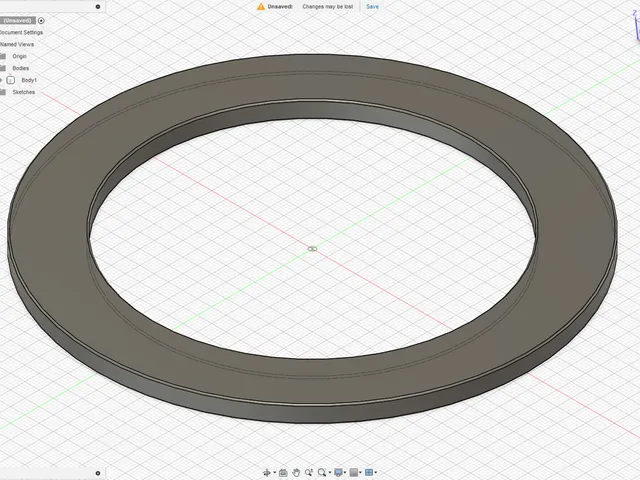640x480 pixels.
Task: Activate the (Unsaved) component radio button
Action: (41, 20)
